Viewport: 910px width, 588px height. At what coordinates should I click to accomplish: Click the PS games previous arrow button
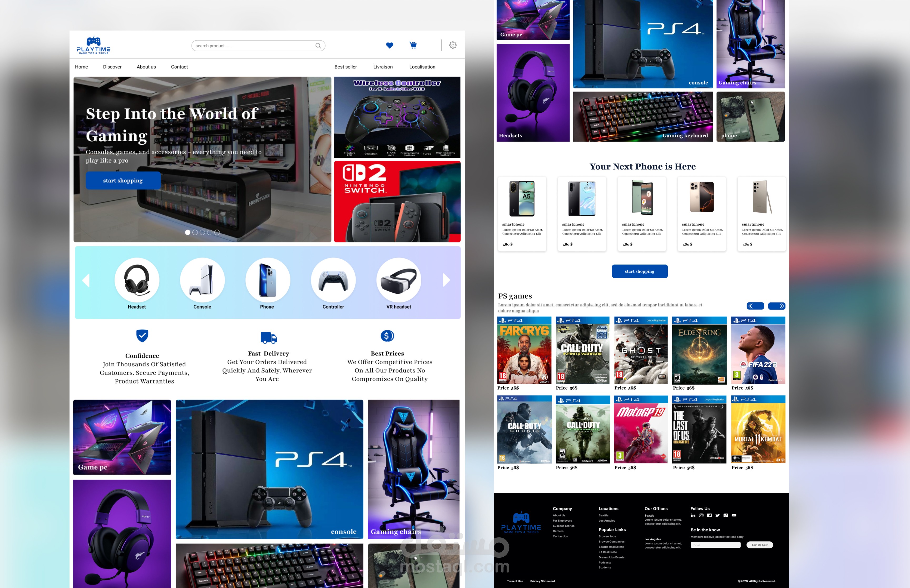point(755,306)
